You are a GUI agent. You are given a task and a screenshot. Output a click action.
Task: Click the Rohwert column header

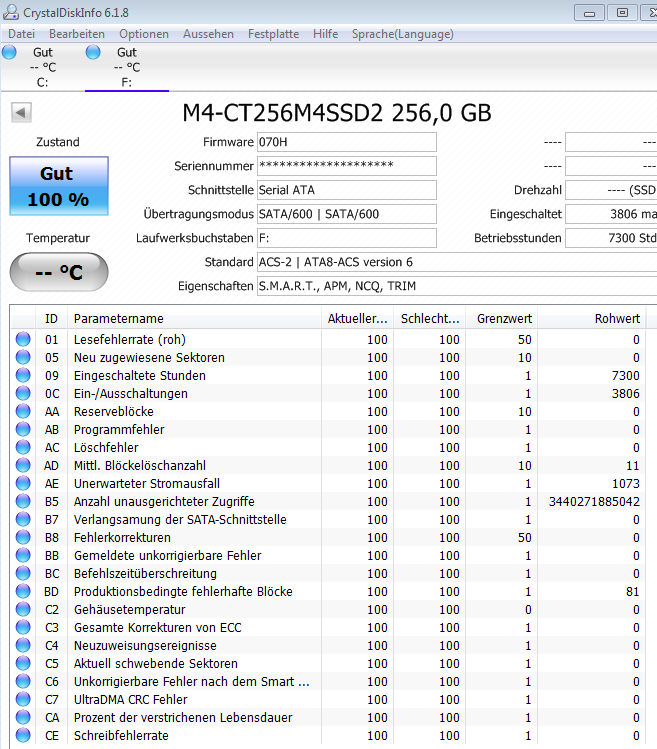pyautogui.click(x=592, y=319)
